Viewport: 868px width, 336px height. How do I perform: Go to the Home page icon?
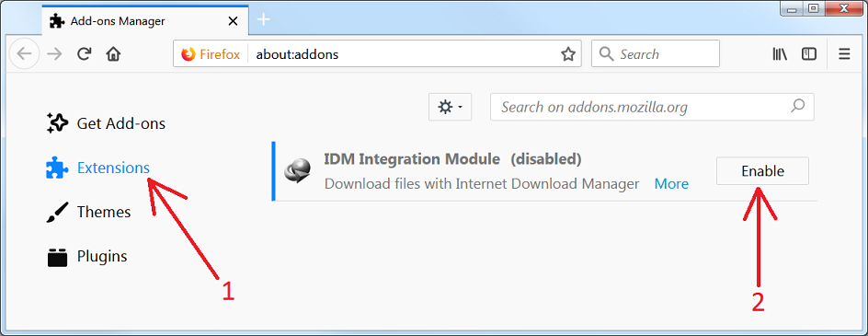click(x=113, y=53)
